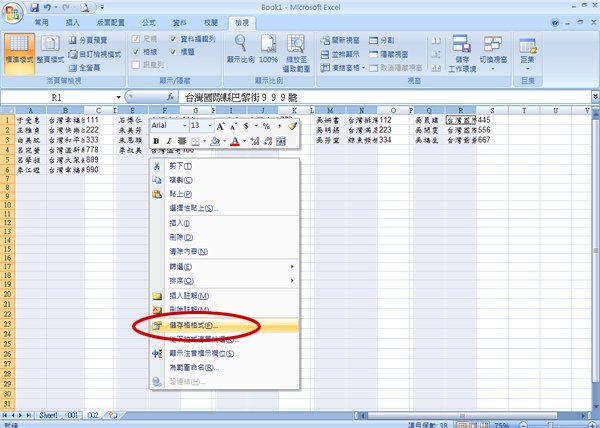600x428 pixels.
Task: Open borders dropdown arrow in mini toolbar
Action: coord(204,142)
